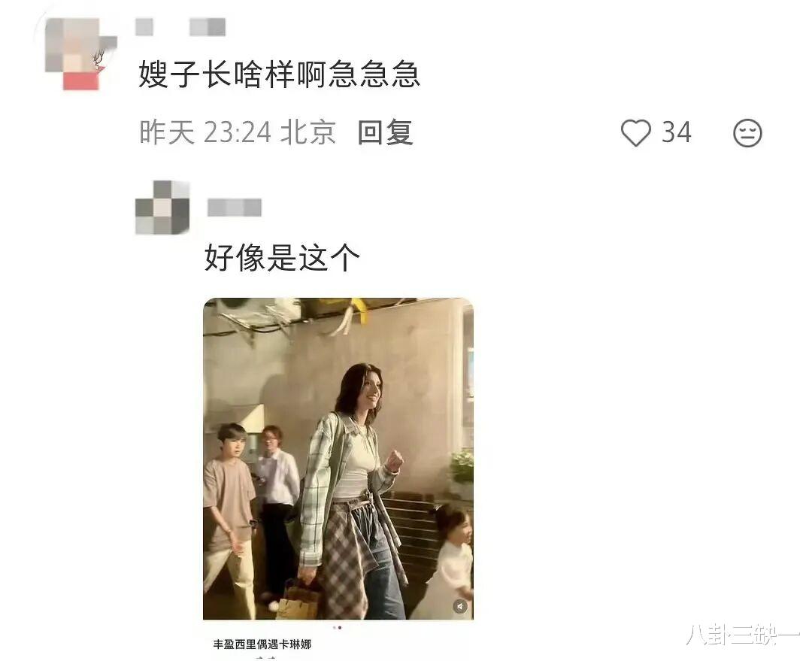The image size is (812, 661).
Task: Tap the dislike face icon
Action: pos(747,133)
